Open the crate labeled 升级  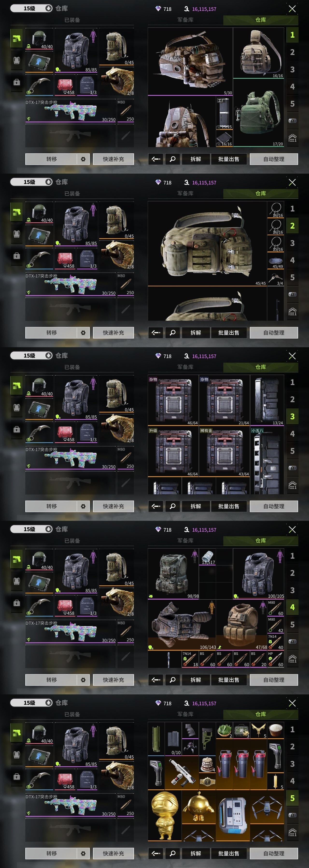(173, 452)
